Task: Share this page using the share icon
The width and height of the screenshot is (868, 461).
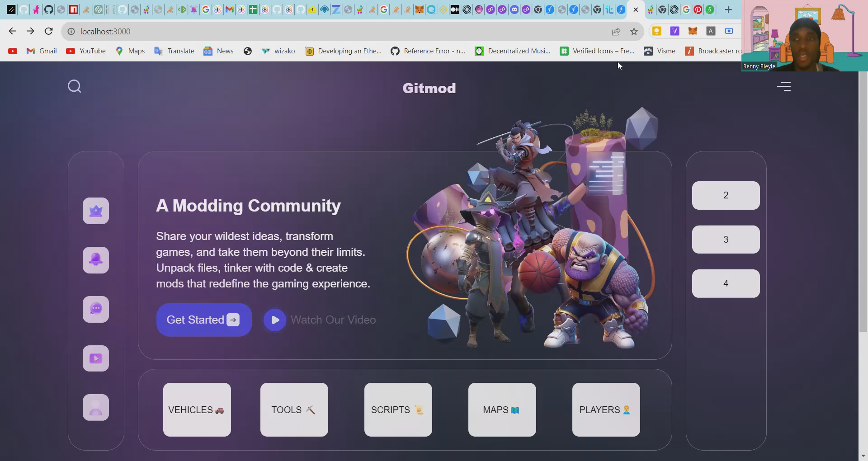Action: (616, 31)
